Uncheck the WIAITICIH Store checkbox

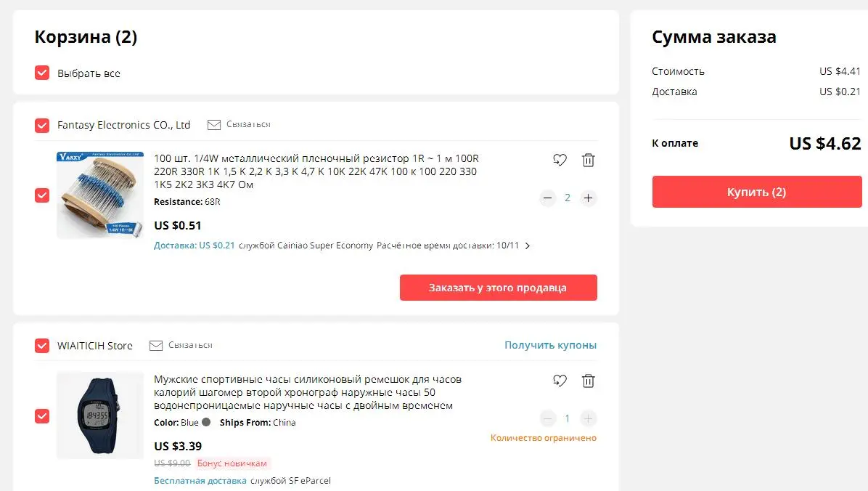42,346
